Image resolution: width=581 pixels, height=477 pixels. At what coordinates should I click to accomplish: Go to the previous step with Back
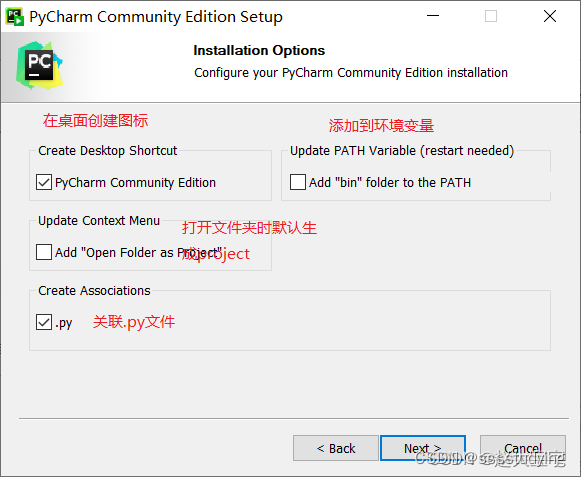[x=336, y=448]
